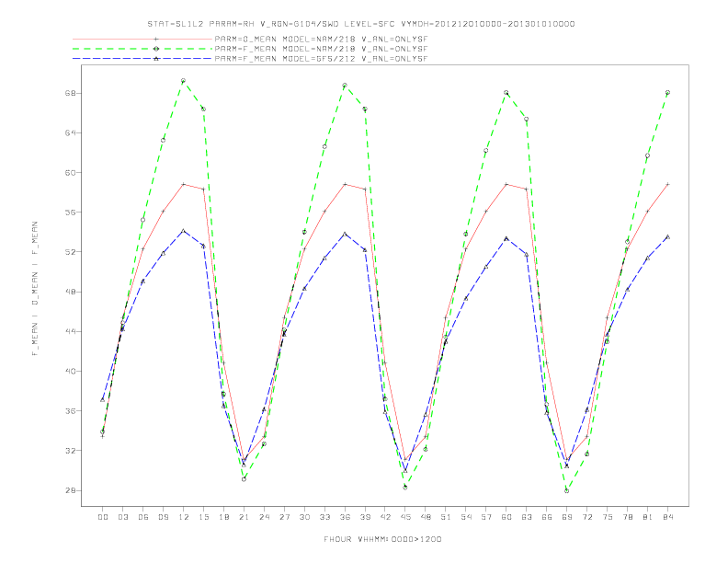The width and height of the screenshot is (728, 563).
Task: Click x-axis forecast hour label 09
Action: (163, 517)
